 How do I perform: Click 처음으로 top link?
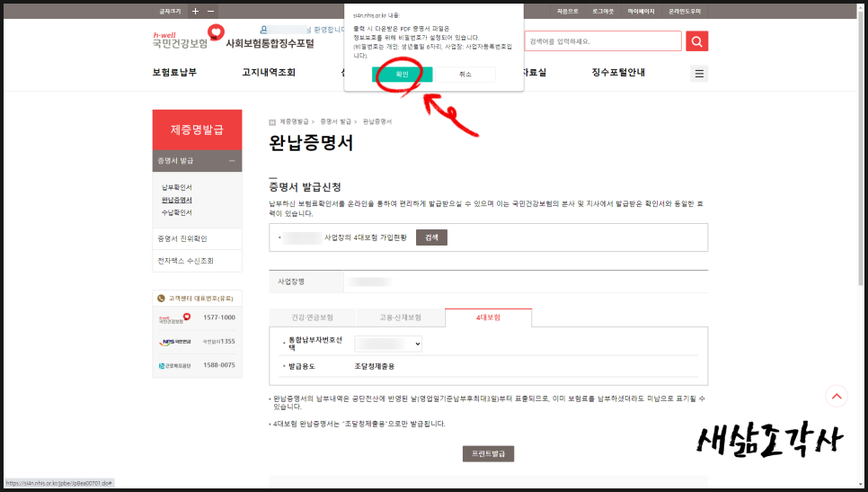click(567, 11)
